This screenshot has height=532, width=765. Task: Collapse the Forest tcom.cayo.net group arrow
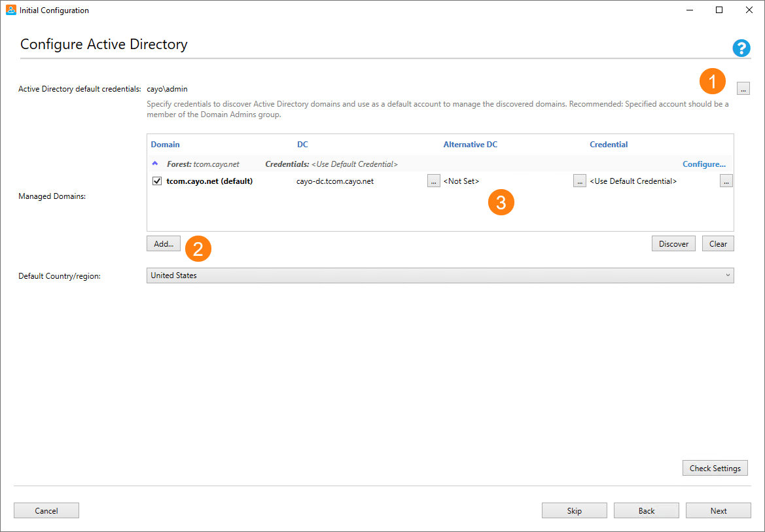pos(154,164)
